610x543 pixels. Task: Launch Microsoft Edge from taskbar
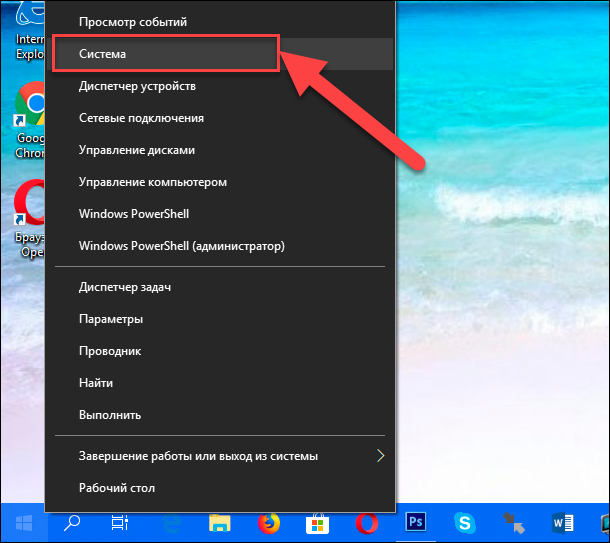(x=171, y=523)
